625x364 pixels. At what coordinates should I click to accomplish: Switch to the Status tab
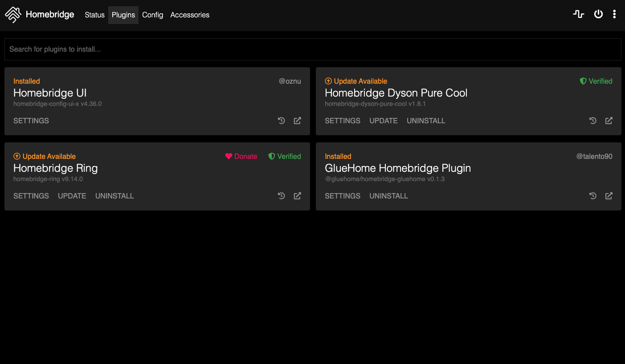94,15
